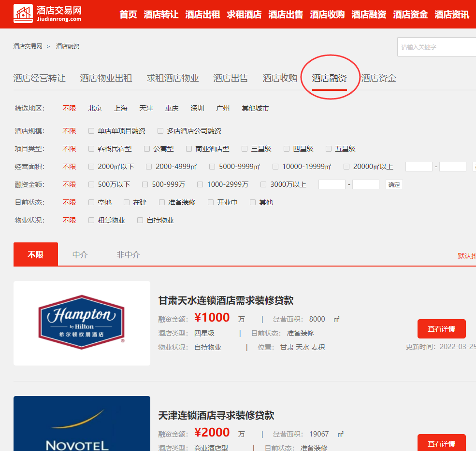Screen dimensions: 476x451
Task: Switch to the 求租酒店物业 category tab
Action: pos(173,78)
